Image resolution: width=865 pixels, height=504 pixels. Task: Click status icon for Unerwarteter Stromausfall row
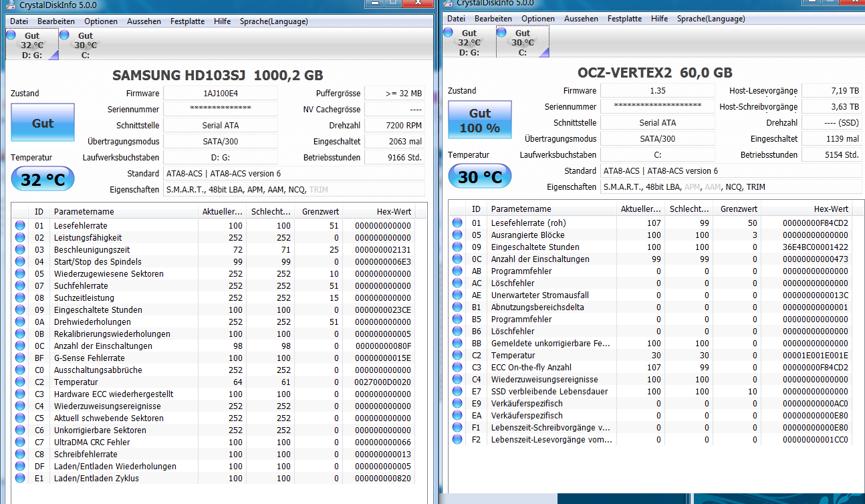[x=457, y=295]
